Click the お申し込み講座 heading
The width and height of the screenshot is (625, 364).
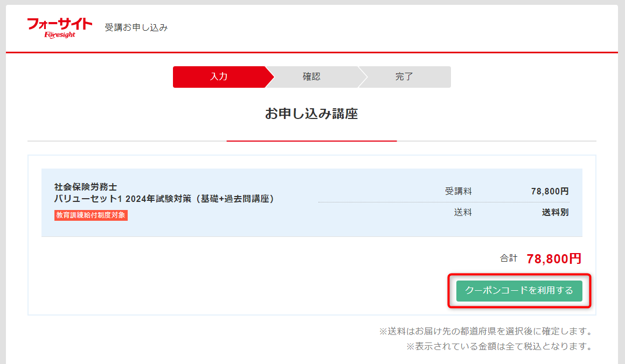point(311,114)
